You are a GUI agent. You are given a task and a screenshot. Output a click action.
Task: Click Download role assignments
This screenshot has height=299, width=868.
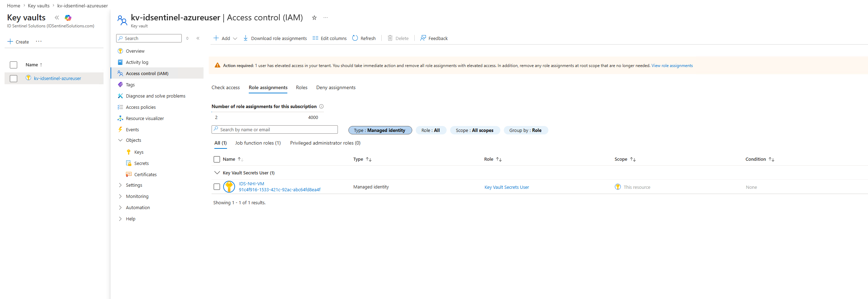coord(275,38)
